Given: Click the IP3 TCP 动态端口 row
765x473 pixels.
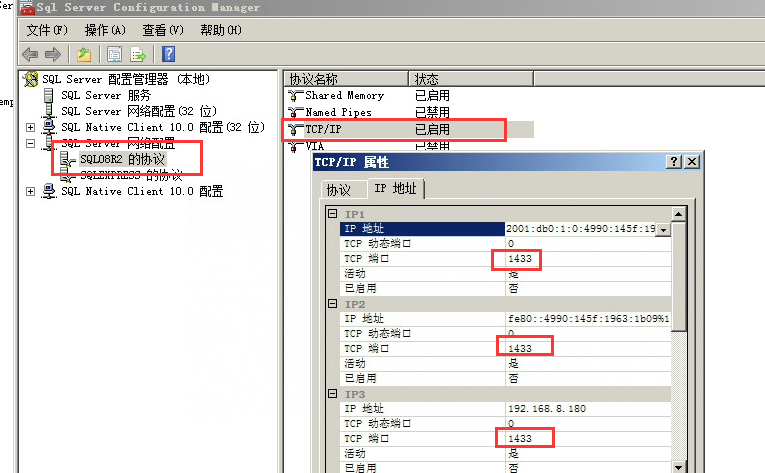Looking at the screenshot, I should point(505,424).
